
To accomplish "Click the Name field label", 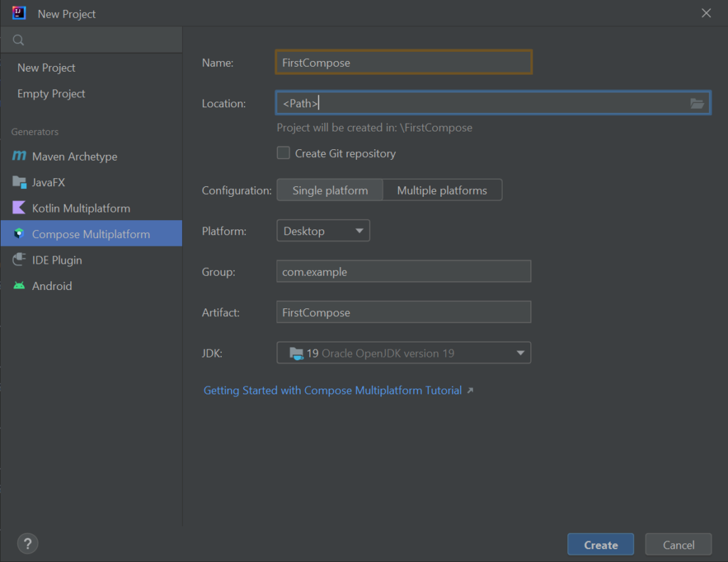I will 218,63.
